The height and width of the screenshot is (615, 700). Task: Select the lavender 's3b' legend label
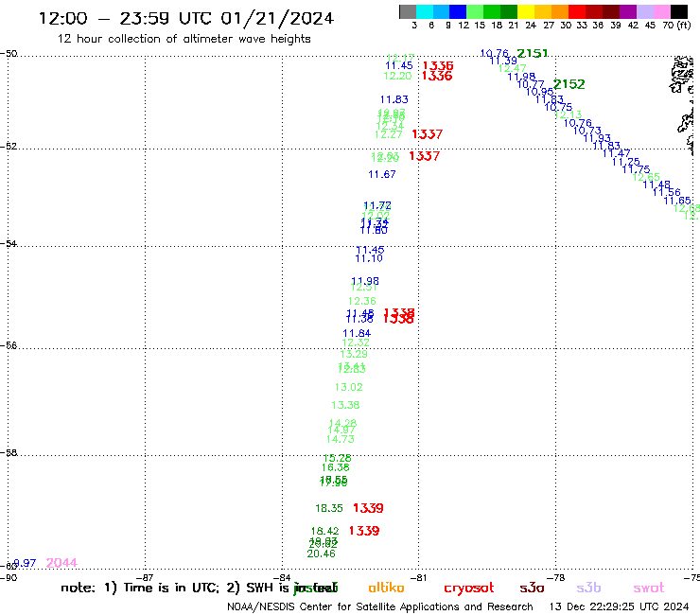click(x=588, y=588)
